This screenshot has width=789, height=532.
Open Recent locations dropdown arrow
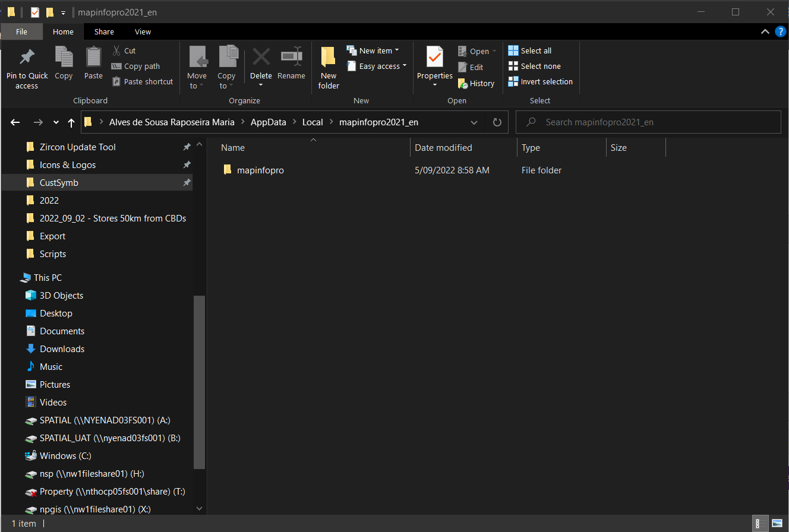(x=56, y=122)
